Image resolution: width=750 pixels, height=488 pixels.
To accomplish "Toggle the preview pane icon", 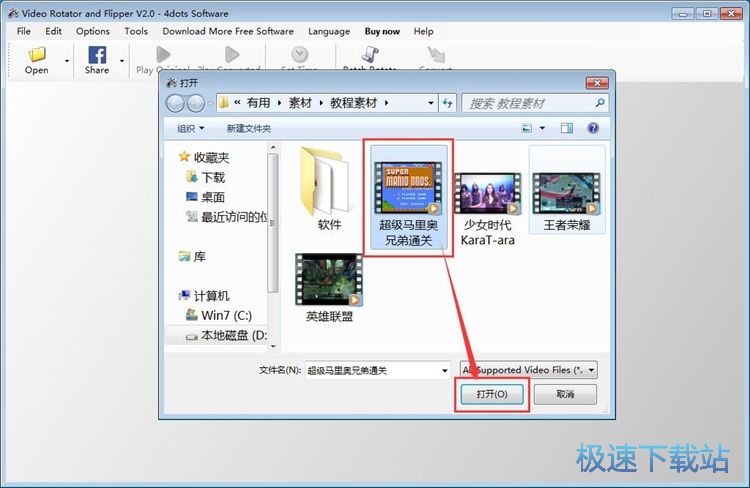I will point(567,128).
